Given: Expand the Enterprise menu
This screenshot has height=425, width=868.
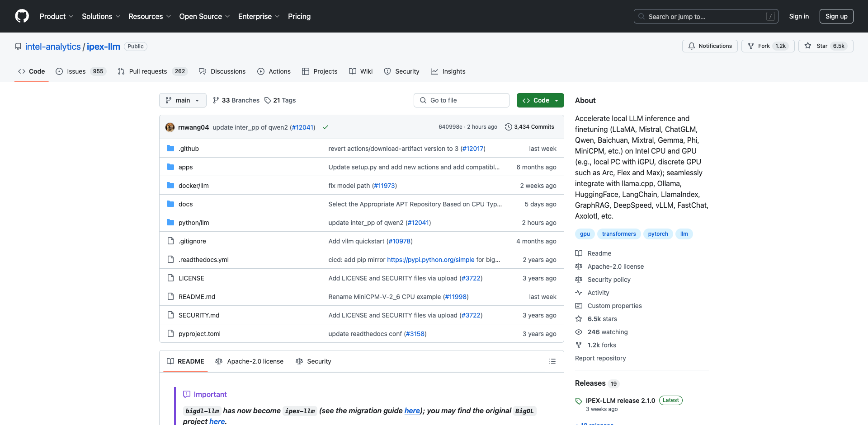Looking at the screenshot, I should pos(259,16).
